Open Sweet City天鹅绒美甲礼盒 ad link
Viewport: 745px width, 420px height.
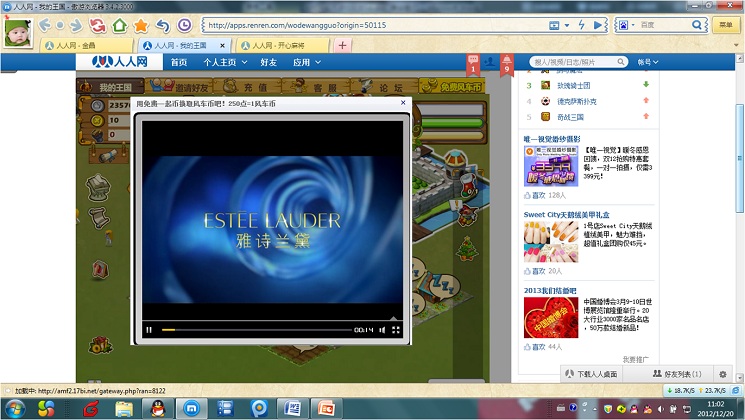pyautogui.click(x=566, y=215)
